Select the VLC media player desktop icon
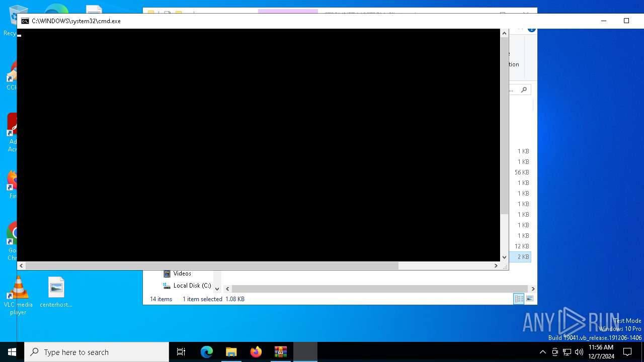 18,296
